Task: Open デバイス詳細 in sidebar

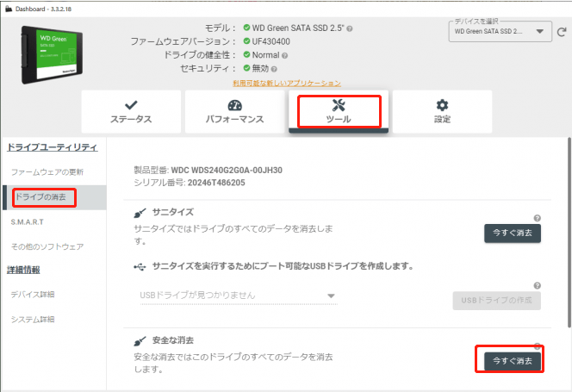Action: pyautogui.click(x=33, y=295)
